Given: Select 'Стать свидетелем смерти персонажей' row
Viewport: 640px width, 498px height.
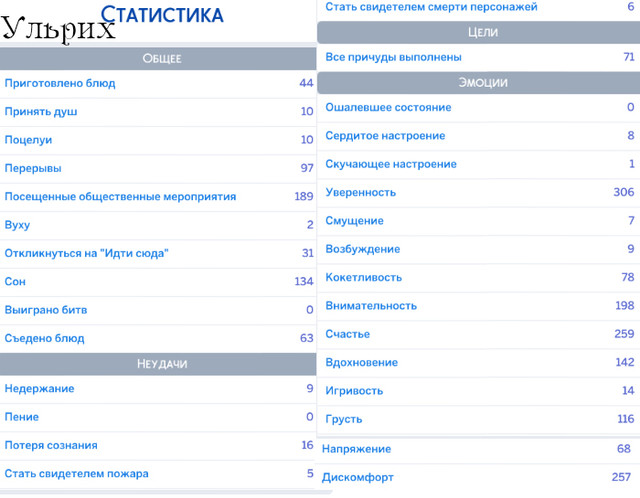Looking at the screenshot, I should tap(478, 7).
